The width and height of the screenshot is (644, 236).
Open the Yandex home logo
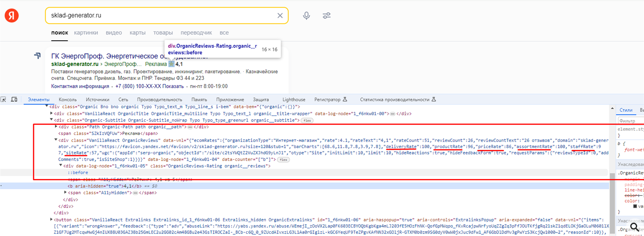point(12,16)
